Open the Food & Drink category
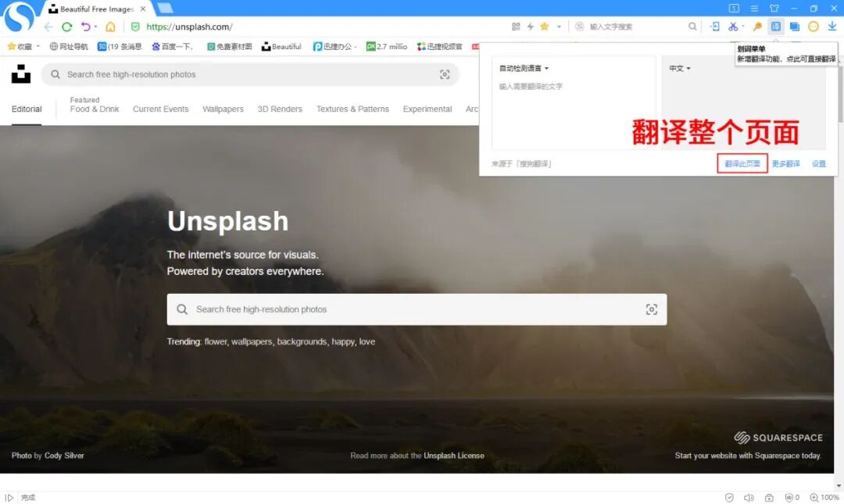The height and width of the screenshot is (504, 844). point(95,109)
